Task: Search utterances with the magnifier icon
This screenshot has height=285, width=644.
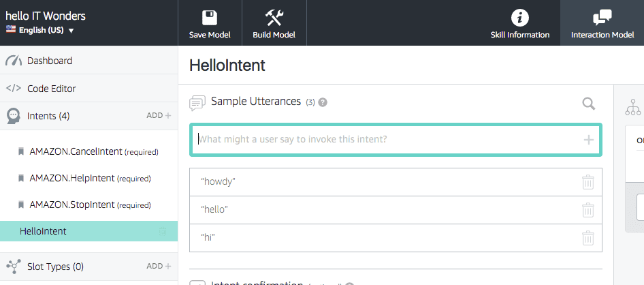Action: tap(589, 104)
